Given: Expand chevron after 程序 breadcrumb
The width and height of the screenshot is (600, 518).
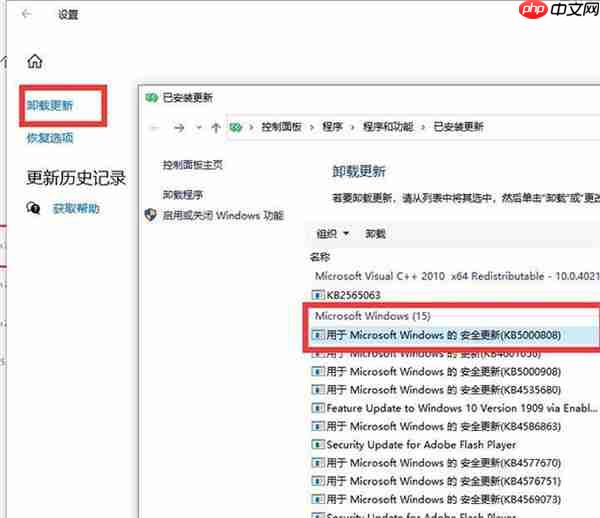Looking at the screenshot, I should tap(352, 127).
